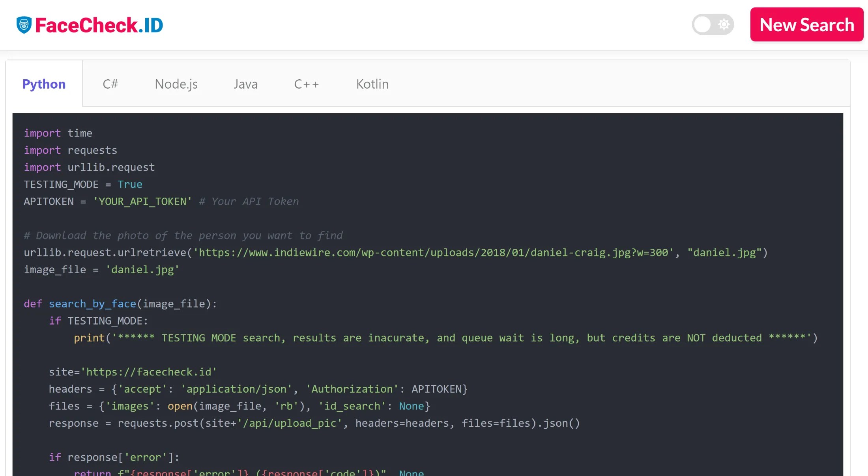Click the search_by_face function name

click(92, 304)
